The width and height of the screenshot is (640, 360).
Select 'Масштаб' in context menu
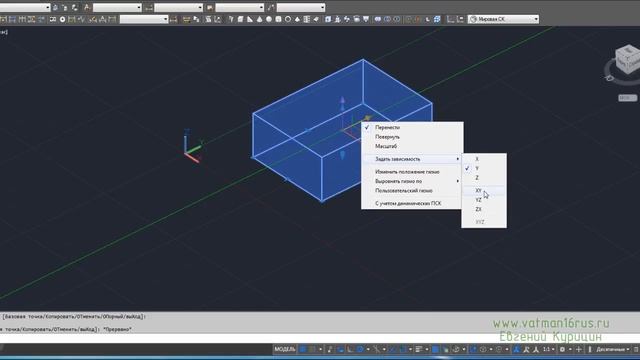(412, 146)
